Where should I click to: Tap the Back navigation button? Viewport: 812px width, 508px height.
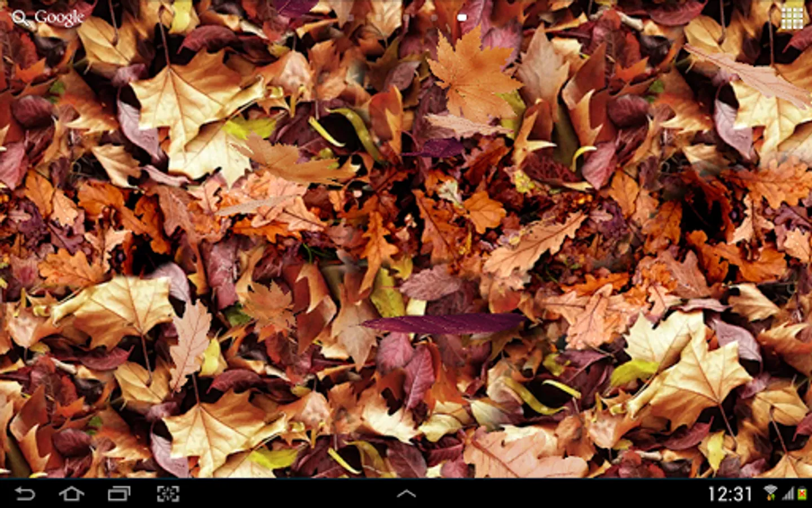24,494
